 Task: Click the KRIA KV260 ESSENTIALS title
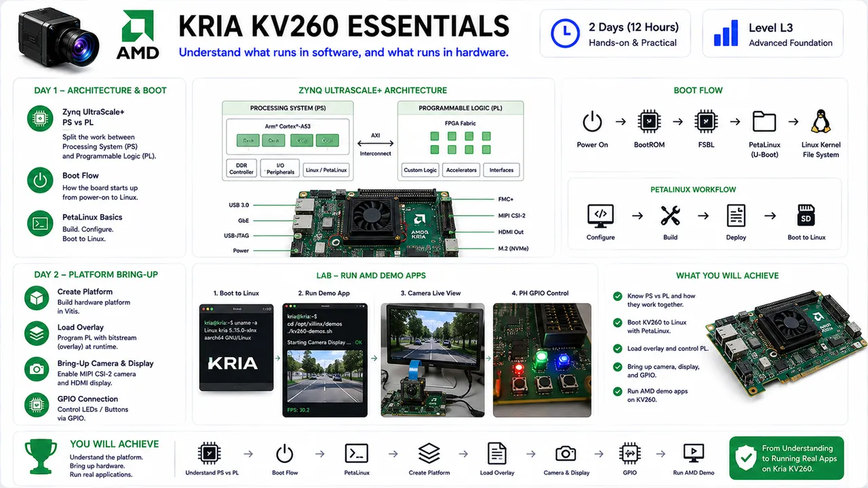click(343, 26)
